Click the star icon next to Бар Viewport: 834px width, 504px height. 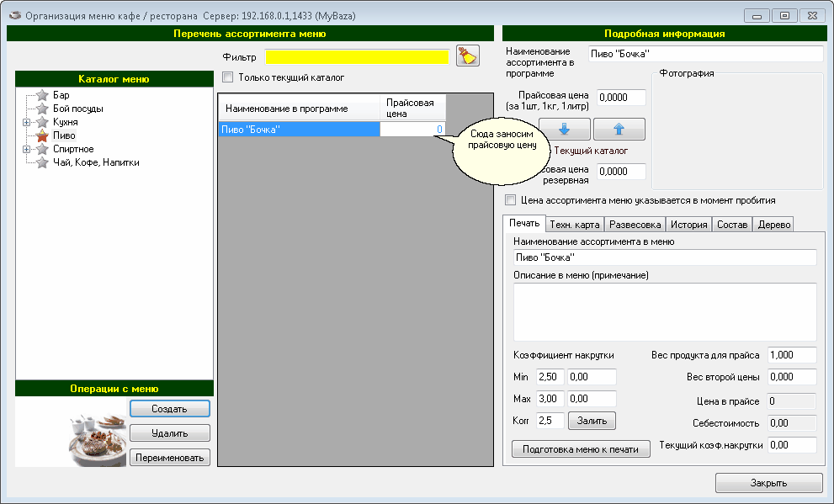(x=42, y=95)
